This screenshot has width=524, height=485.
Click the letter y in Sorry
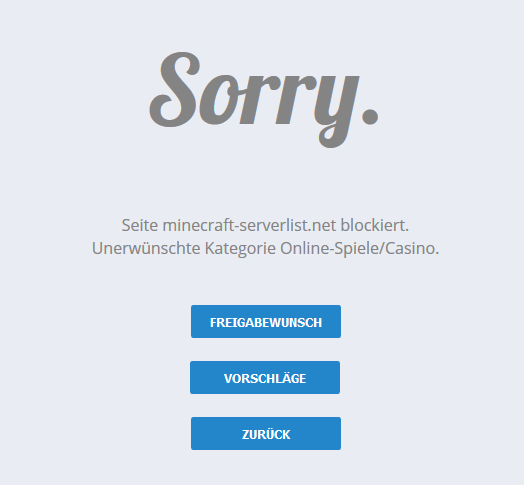336,110
